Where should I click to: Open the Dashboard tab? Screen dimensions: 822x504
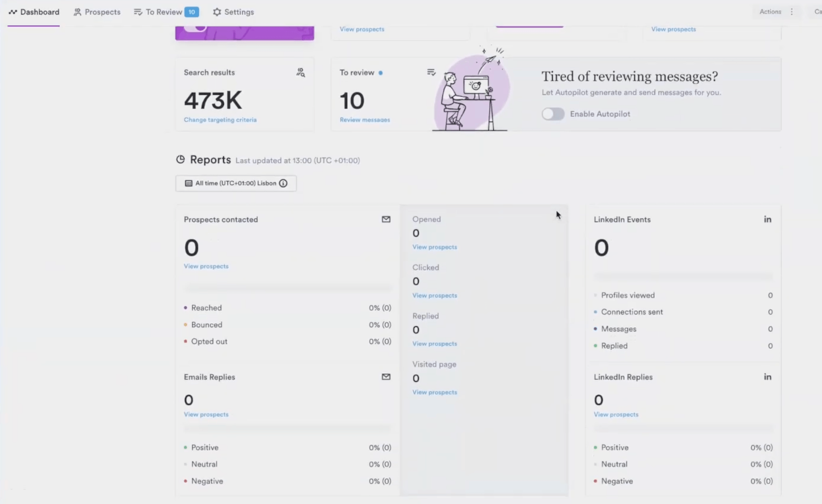34,12
